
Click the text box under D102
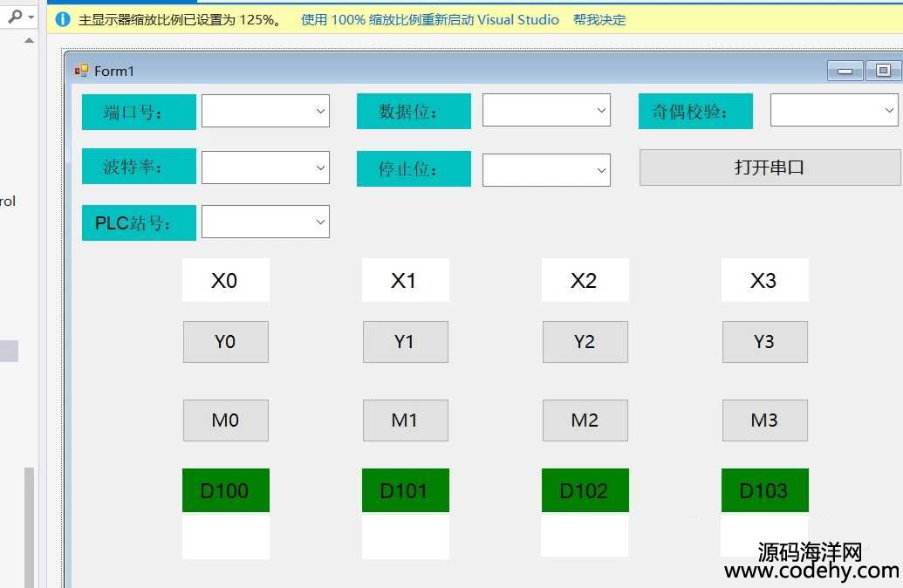tap(585, 536)
